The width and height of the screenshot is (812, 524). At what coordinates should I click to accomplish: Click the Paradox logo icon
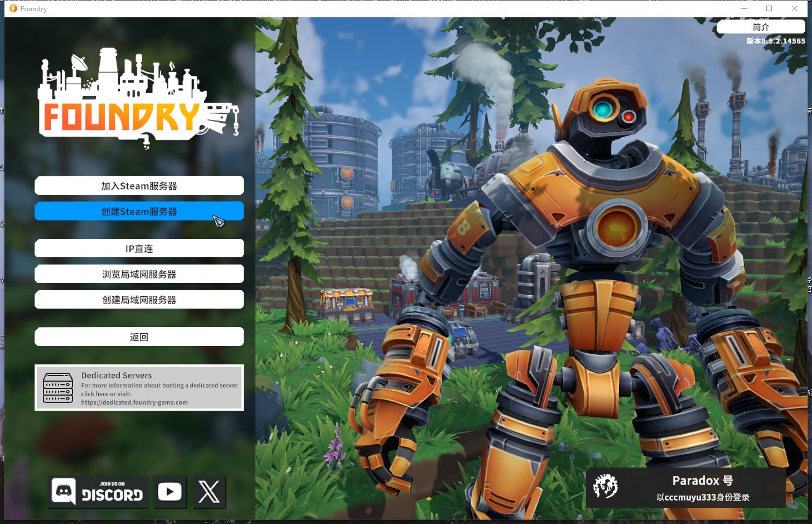tap(606, 487)
